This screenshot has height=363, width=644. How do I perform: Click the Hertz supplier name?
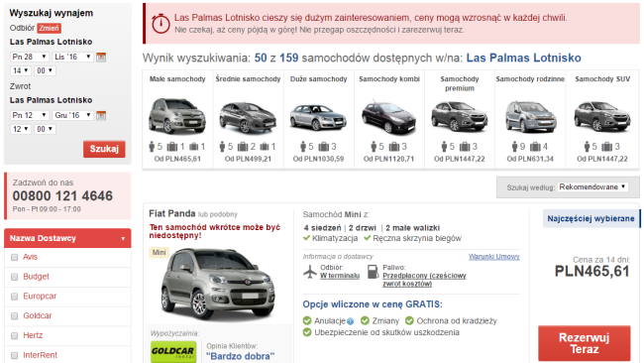pos(33,336)
